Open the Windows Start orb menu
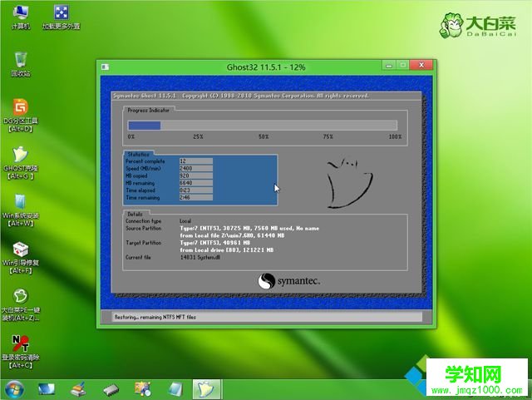This screenshot has height=400, width=532. (x=15, y=389)
